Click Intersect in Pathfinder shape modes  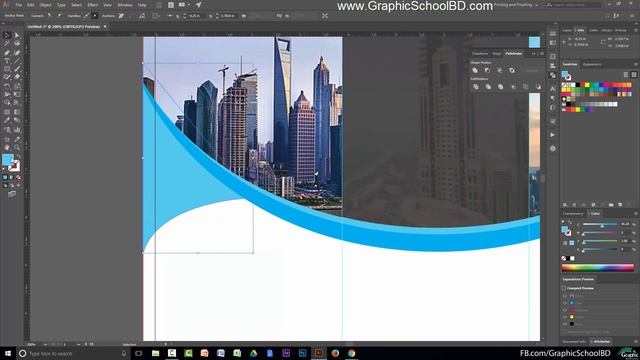500,71
